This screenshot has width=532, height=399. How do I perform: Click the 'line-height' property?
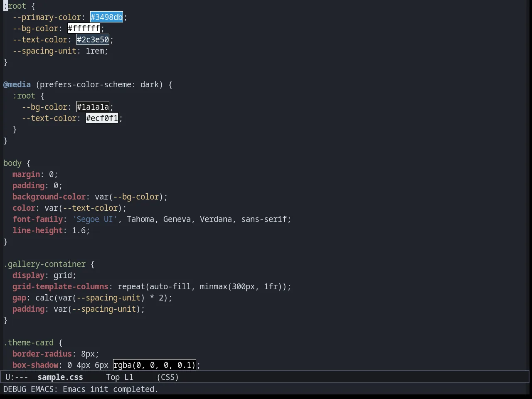tap(38, 230)
